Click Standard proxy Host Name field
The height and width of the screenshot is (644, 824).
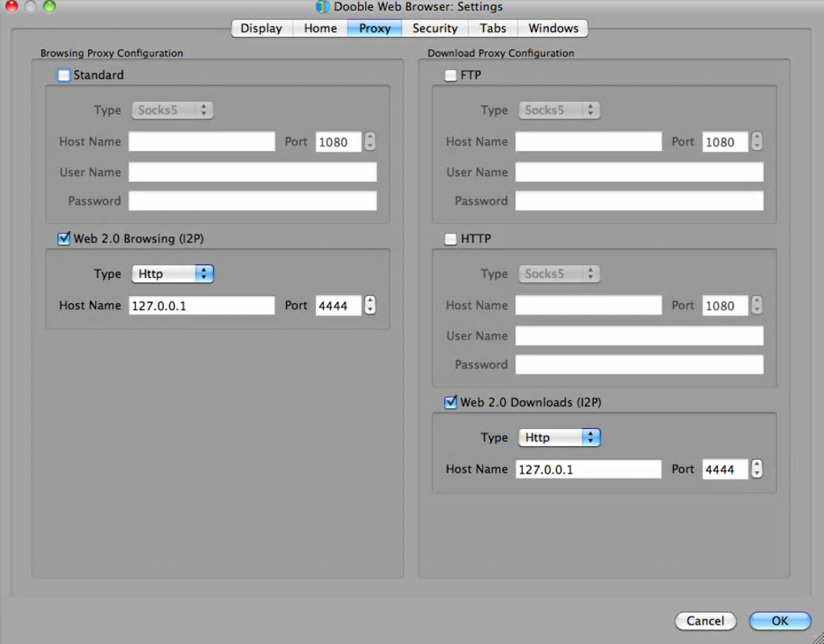202,141
